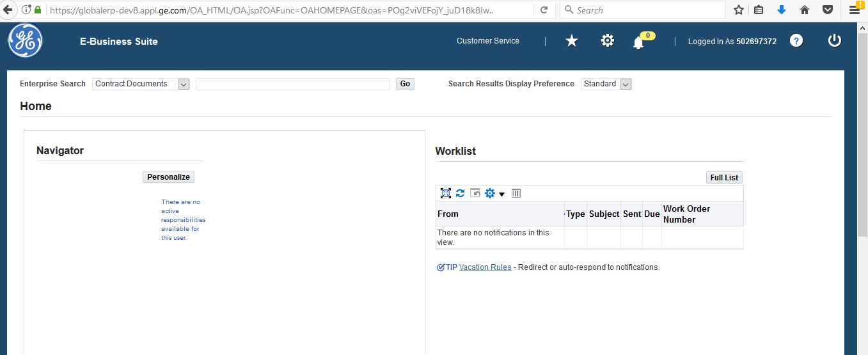The image size is (868, 355).
Task: Click the Customer Service header link
Action: (x=487, y=41)
